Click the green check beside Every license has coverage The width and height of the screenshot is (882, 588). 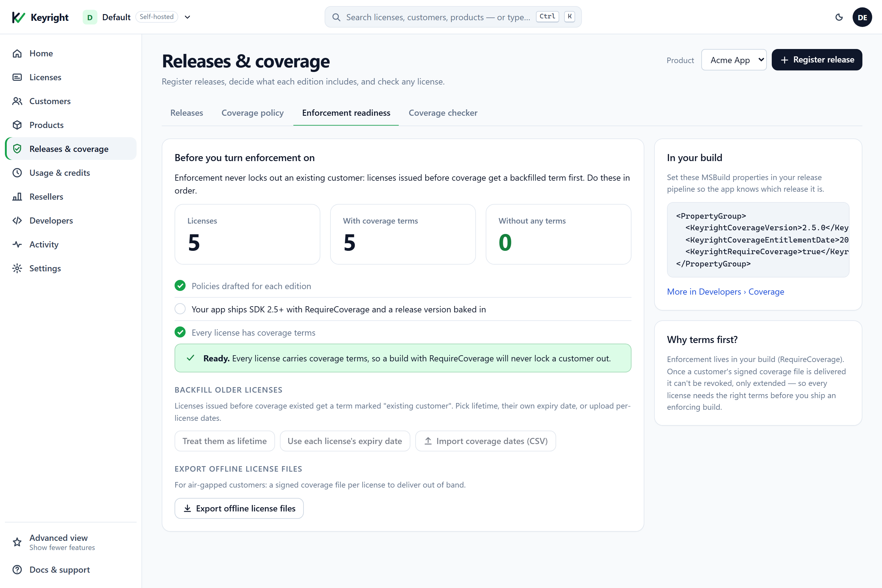coord(180,332)
